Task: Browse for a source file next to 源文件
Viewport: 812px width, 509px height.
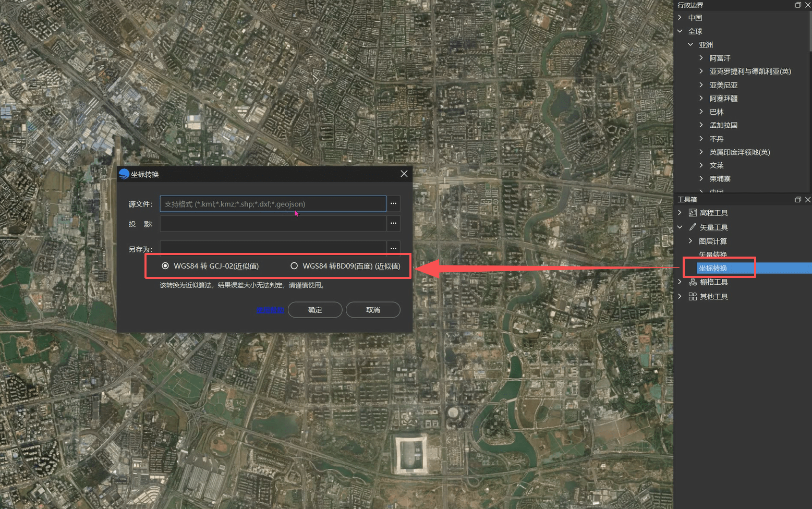Action: (394, 203)
